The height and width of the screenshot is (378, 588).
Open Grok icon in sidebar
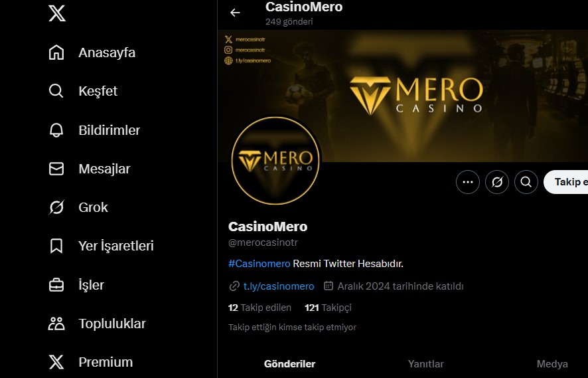coord(56,207)
